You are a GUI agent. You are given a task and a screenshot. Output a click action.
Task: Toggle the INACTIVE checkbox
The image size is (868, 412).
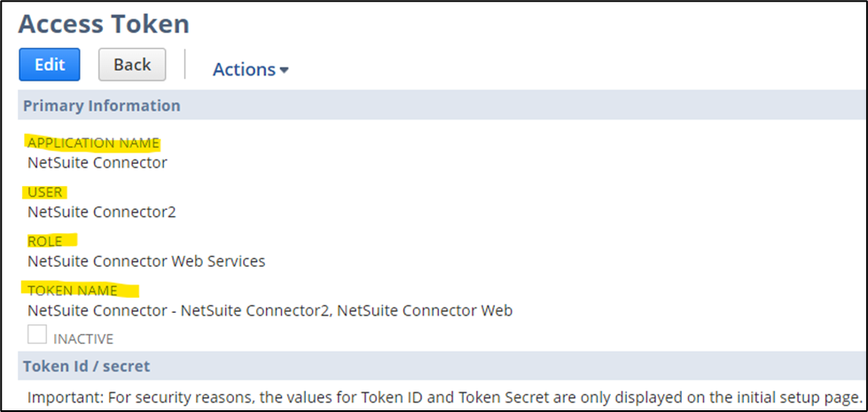tap(37, 335)
